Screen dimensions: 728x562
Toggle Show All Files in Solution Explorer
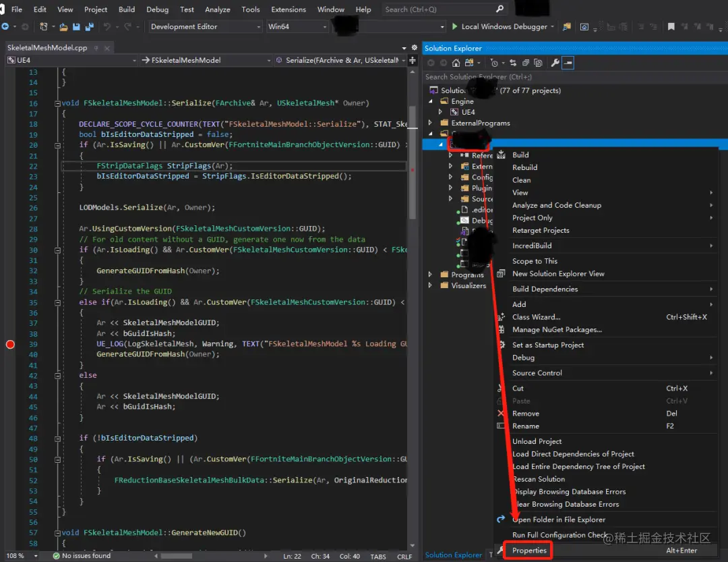pyautogui.click(x=538, y=63)
